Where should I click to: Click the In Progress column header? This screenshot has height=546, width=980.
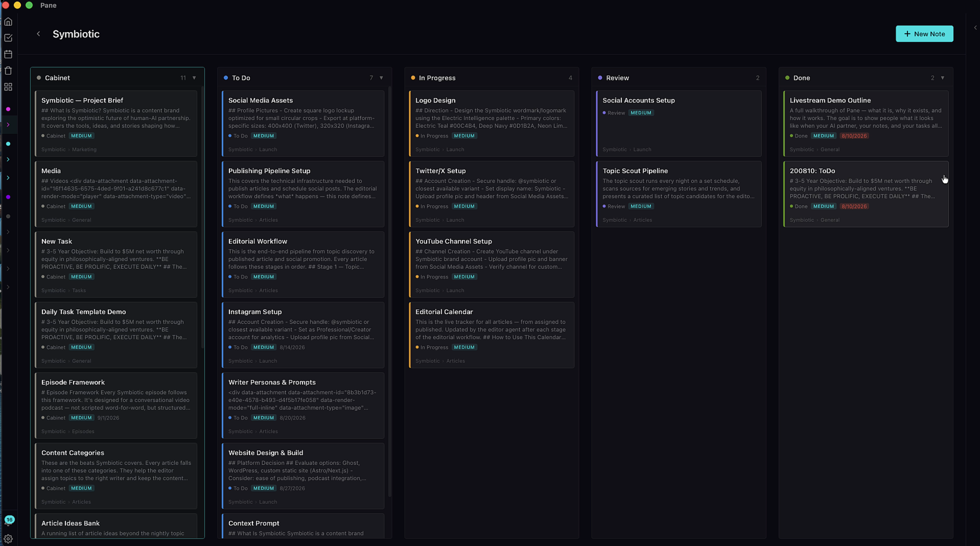[492, 78]
